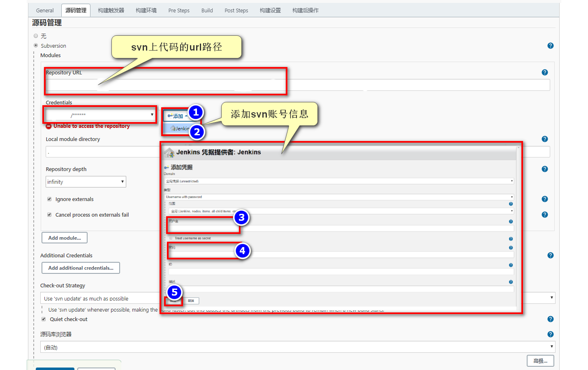This screenshot has height=370, width=588.
Task: Click the 用户名 input field
Action: point(341,228)
